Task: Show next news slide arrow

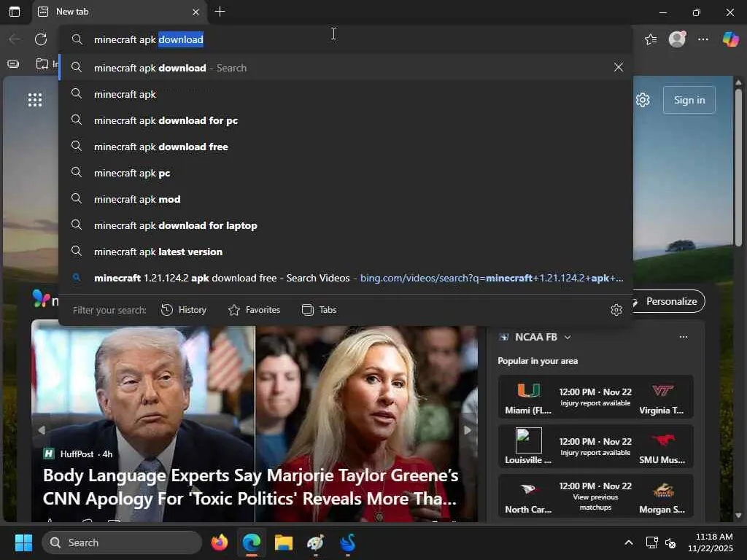Action: coord(468,430)
